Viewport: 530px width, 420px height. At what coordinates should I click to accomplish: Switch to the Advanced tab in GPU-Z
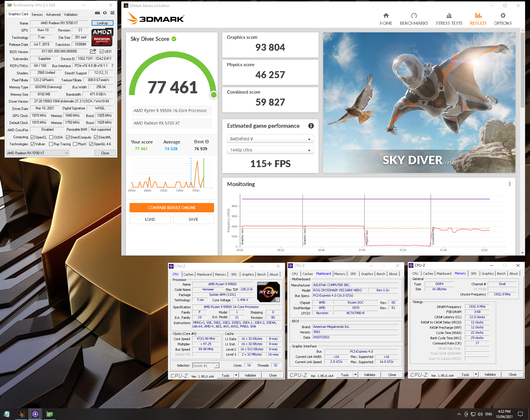(x=53, y=14)
